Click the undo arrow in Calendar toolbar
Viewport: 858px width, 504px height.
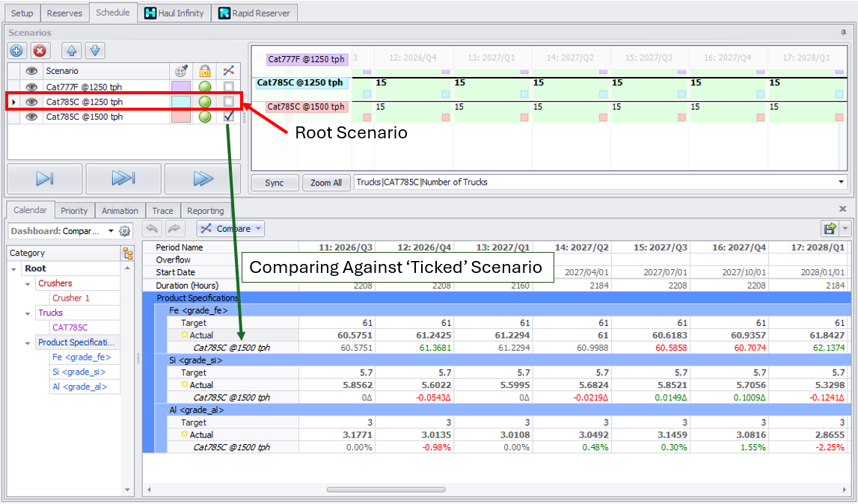(x=152, y=229)
